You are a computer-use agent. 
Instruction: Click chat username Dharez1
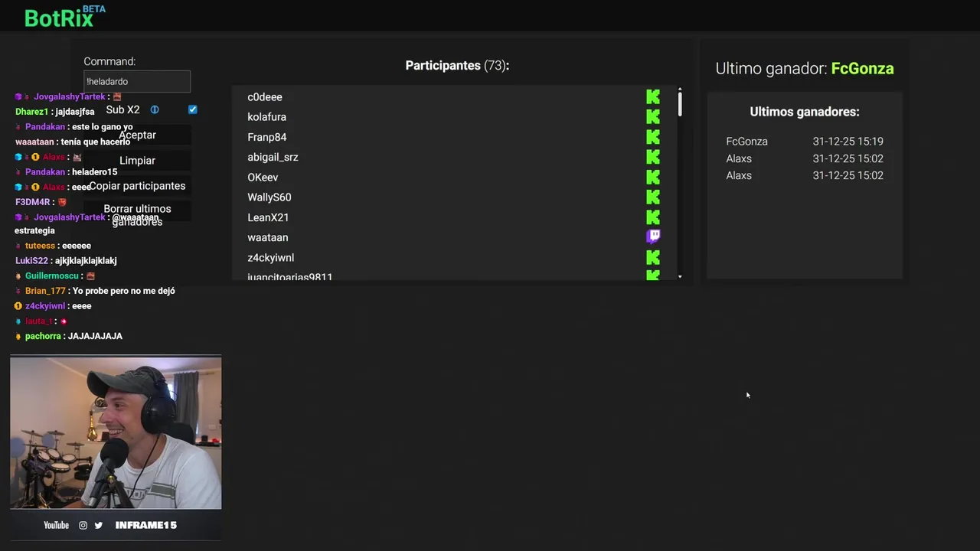click(32, 112)
